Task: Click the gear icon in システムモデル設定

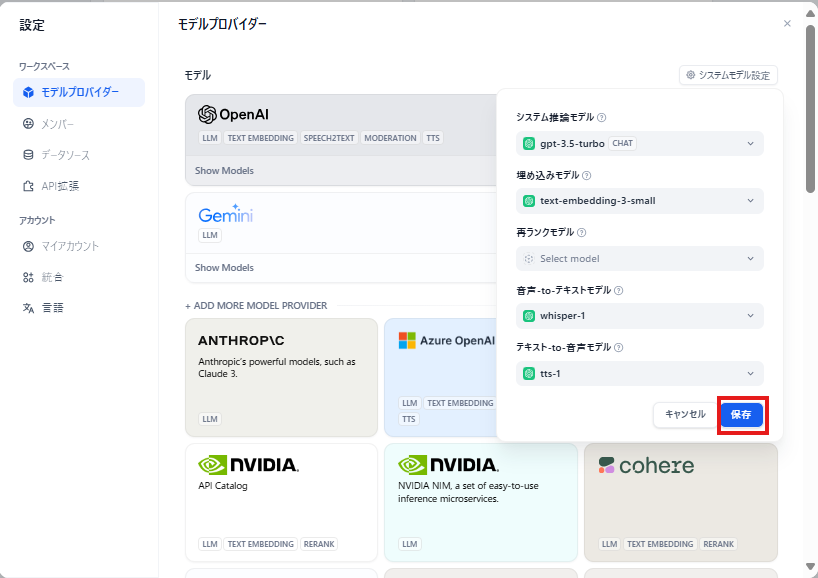Action: [690, 75]
